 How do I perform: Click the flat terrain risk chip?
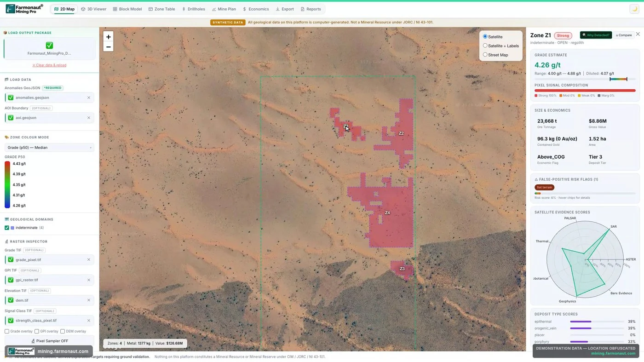point(544,187)
